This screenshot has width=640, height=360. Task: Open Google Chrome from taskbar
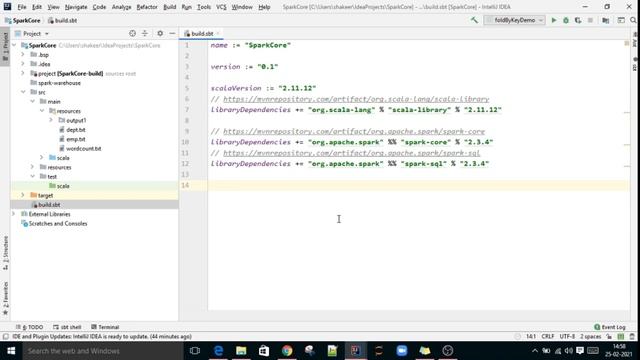[x=287, y=351]
